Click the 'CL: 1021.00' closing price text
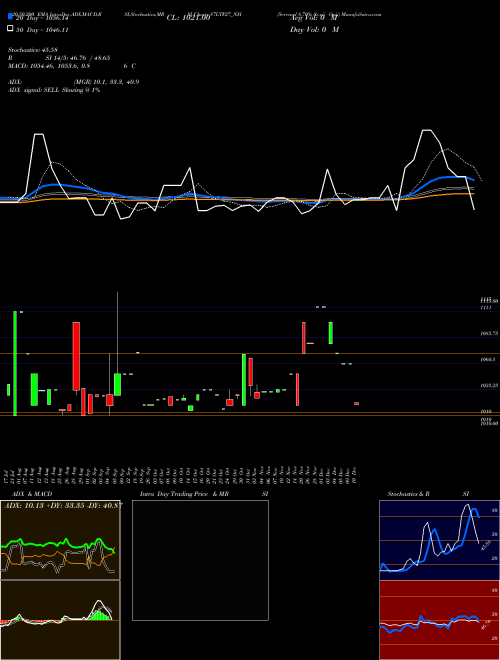This screenshot has height=660, width=500. [188, 18]
